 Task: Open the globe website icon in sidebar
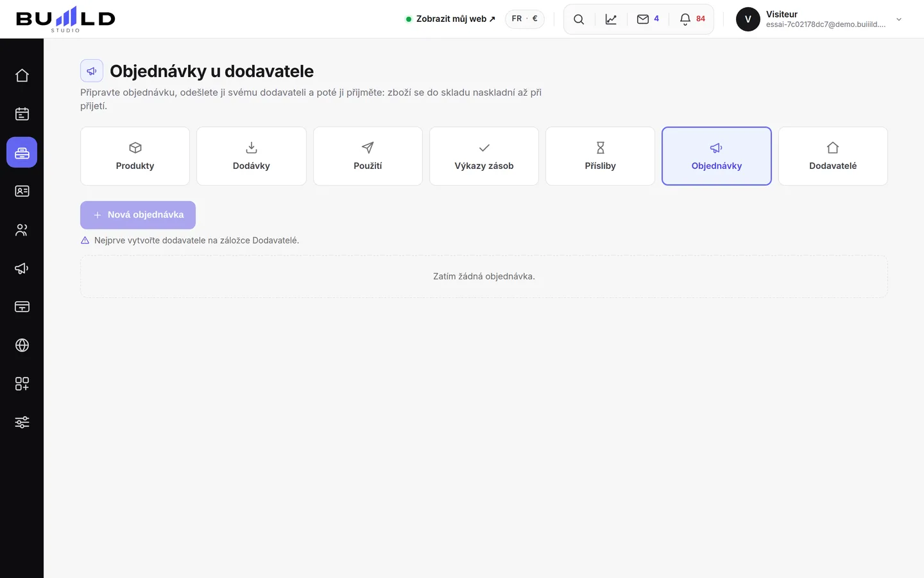coord(22,345)
